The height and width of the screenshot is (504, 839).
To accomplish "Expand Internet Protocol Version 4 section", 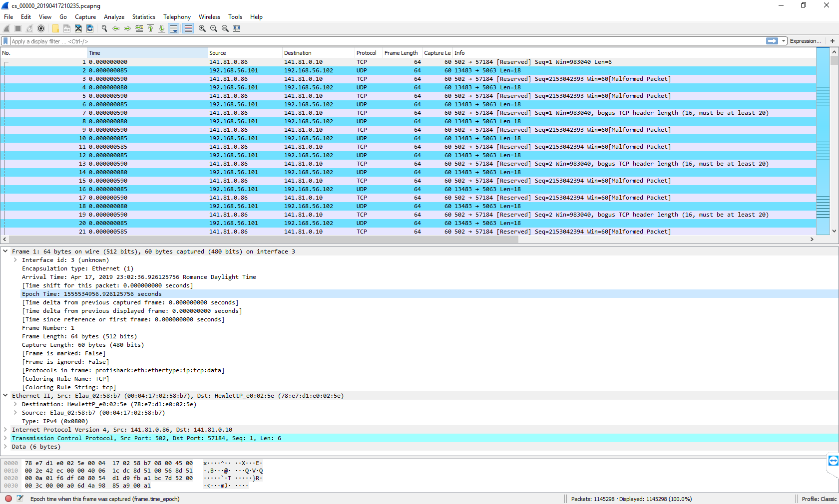I will 5,430.
